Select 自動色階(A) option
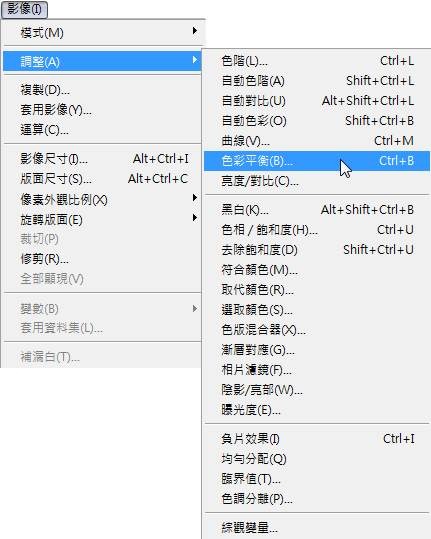The width and height of the screenshot is (431, 539). pos(317,81)
